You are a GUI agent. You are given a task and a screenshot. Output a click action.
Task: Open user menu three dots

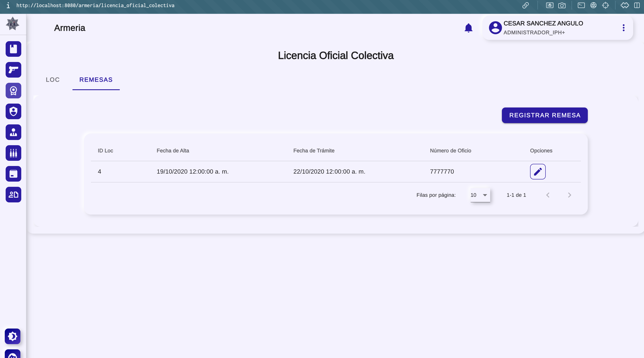[x=623, y=28]
